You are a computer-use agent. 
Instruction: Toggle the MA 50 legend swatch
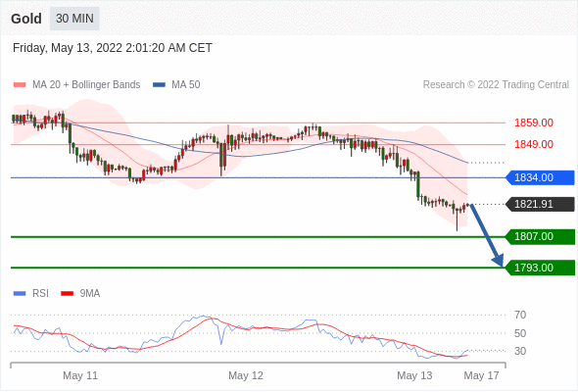[159, 85]
